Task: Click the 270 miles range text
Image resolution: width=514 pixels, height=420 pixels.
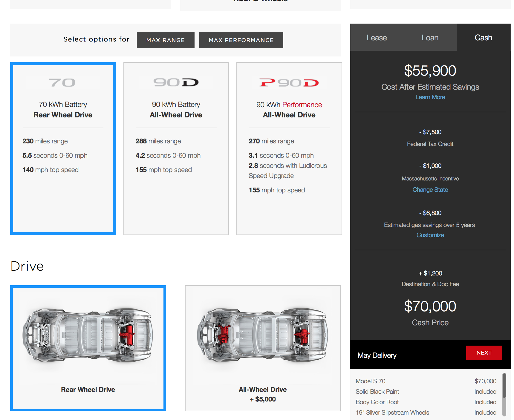Action: (x=271, y=141)
